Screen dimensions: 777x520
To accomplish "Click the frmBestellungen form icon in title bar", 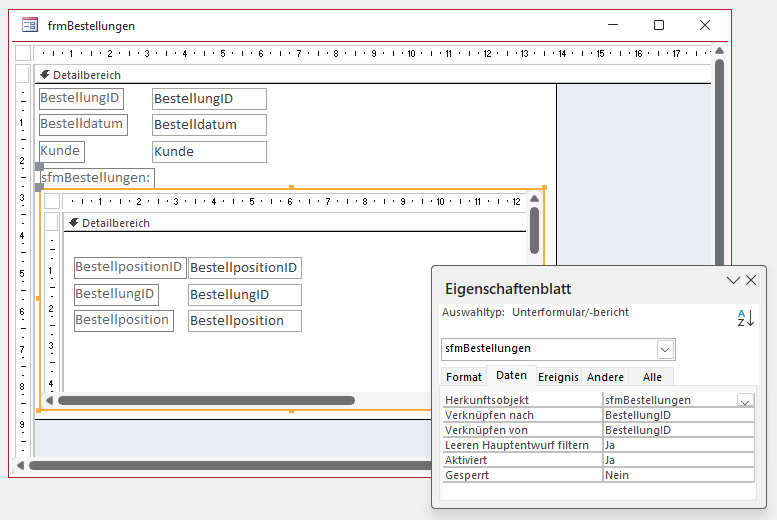I will [x=30, y=25].
